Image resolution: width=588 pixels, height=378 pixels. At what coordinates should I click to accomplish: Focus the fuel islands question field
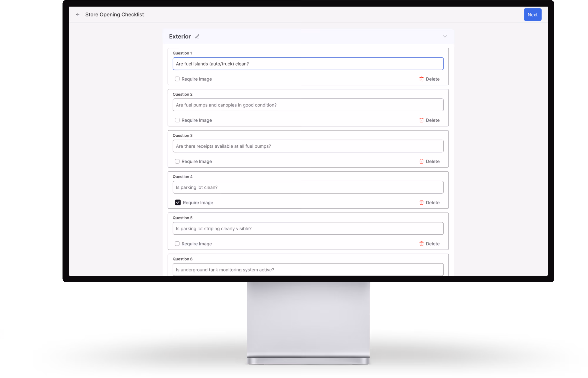pyautogui.click(x=308, y=64)
